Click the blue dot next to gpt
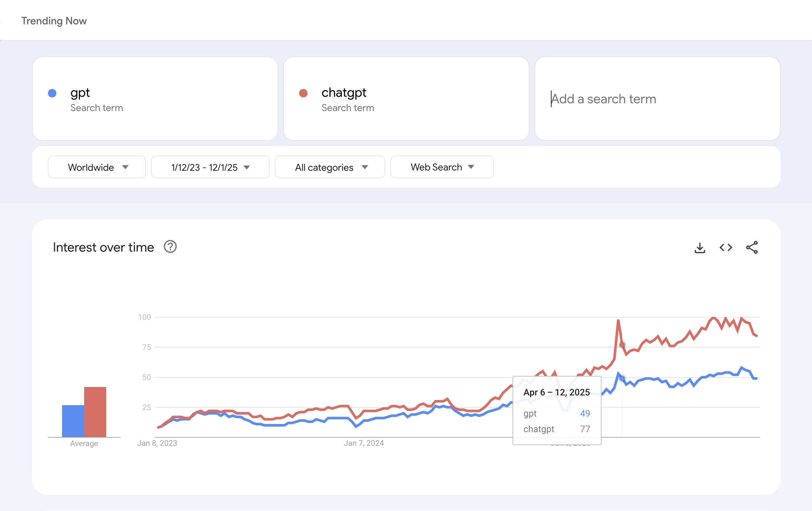Image resolution: width=812 pixels, height=511 pixels. 52,93
